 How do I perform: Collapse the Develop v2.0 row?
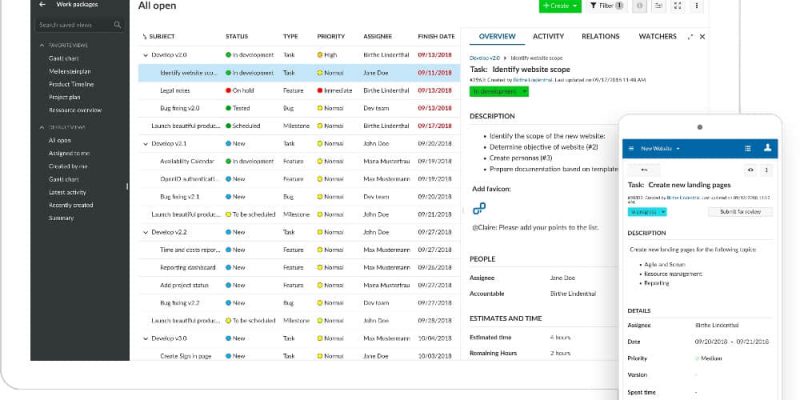click(x=145, y=55)
